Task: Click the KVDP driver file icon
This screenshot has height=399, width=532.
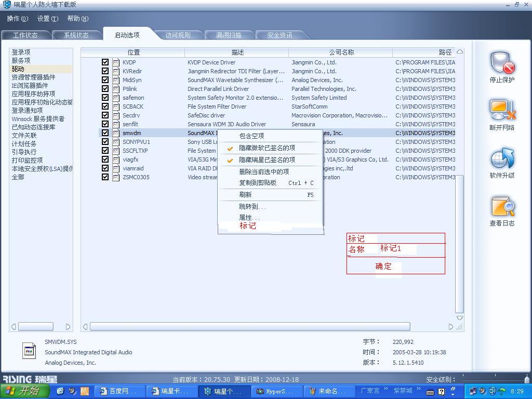Action: point(116,62)
